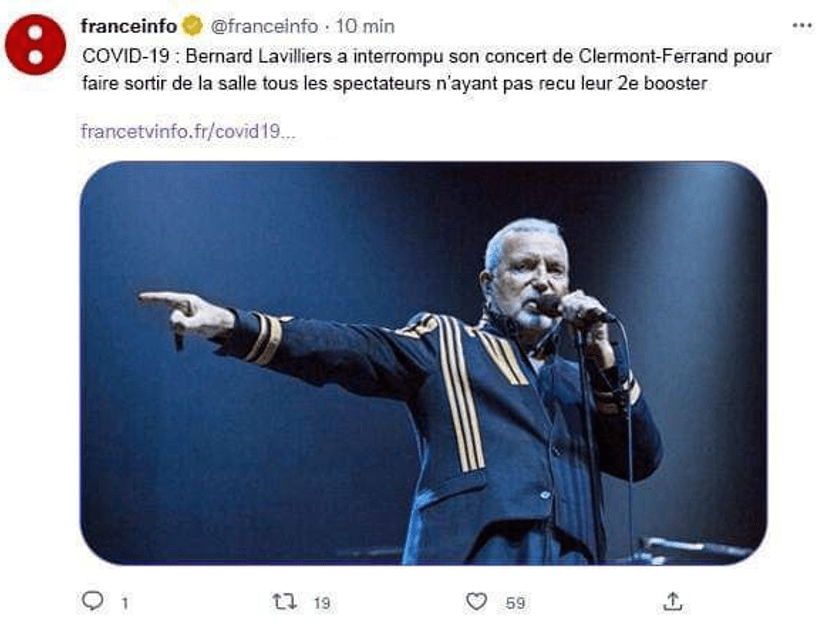
Task: Reply to the tweet via speech bubble icon
Action: pyautogui.click(x=93, y=601)
